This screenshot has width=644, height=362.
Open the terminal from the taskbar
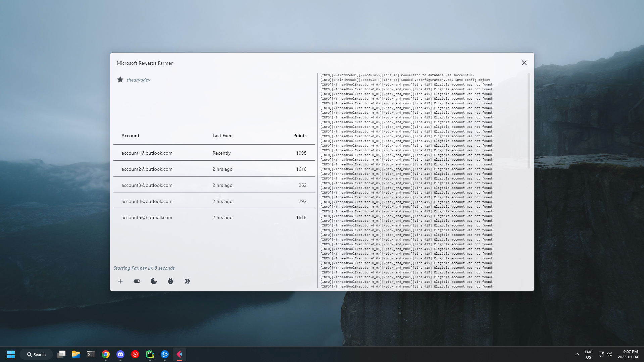click(x=91, y=354)
